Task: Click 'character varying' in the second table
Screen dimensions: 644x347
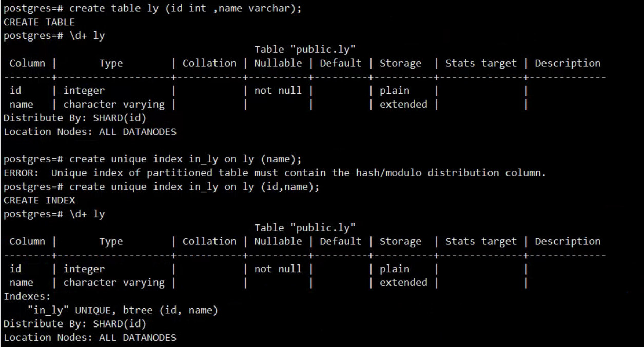Action: pyautogui.click(x=114, y=282)
